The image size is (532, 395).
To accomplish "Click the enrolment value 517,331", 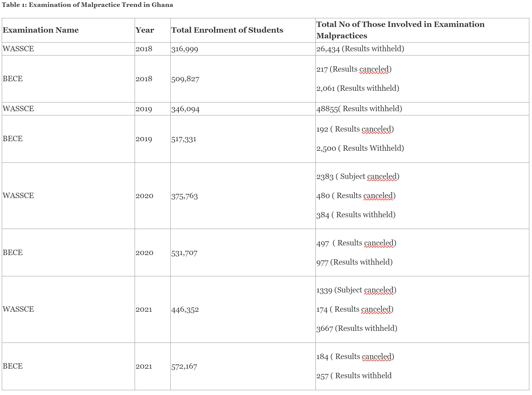I will (x=184, y=139).
